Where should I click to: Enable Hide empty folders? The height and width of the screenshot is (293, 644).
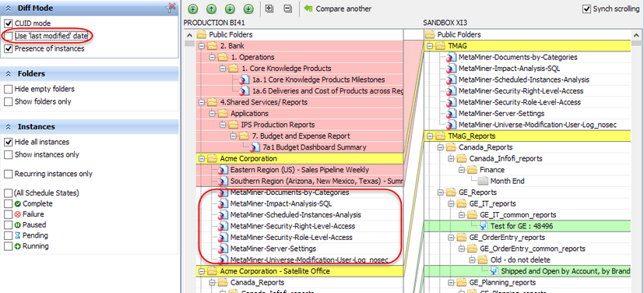pos(9,89)
